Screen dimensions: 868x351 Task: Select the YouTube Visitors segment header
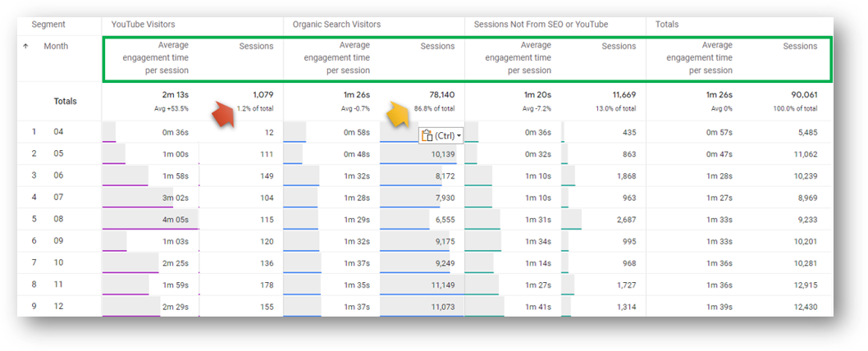(142, 25)
